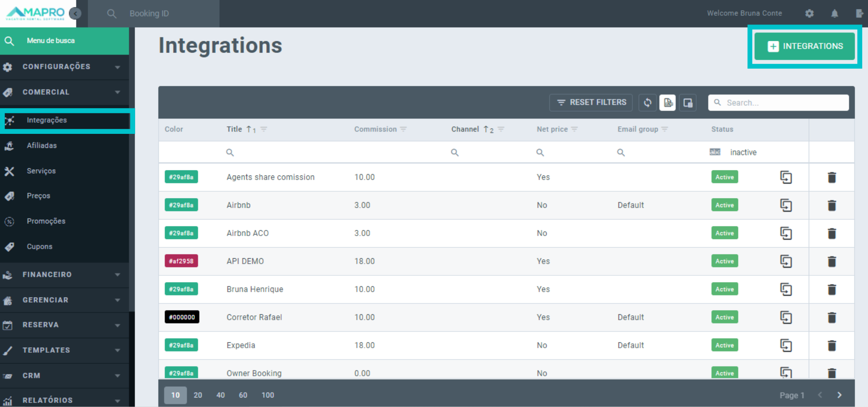Image resolution: width=868 pixels, height=407 pixels.
Task: Expand the Financeiro menu section
Action: [63, 275]
